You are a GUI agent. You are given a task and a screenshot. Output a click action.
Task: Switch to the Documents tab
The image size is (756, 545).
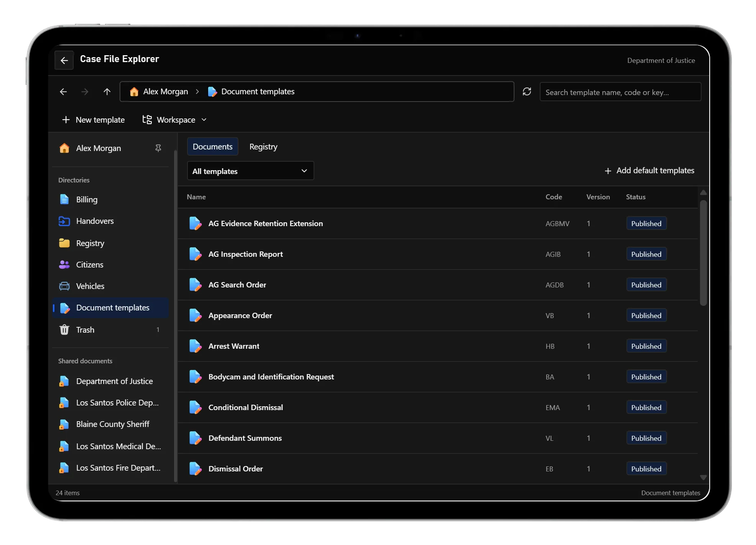(x=212, y=146)
